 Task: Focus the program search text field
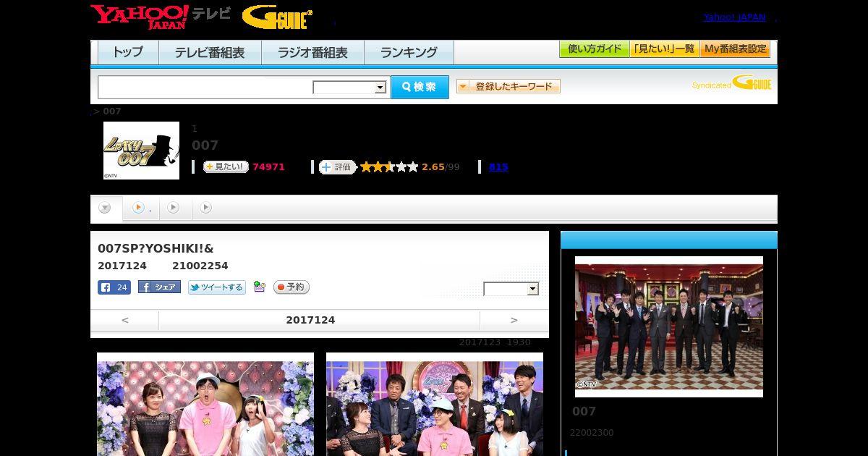205,87
